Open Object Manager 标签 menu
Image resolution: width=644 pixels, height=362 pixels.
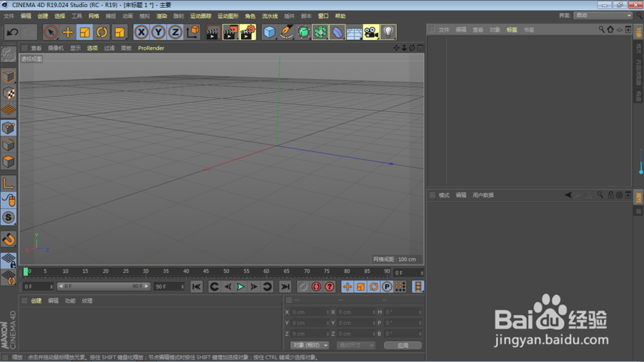(512, 30)
